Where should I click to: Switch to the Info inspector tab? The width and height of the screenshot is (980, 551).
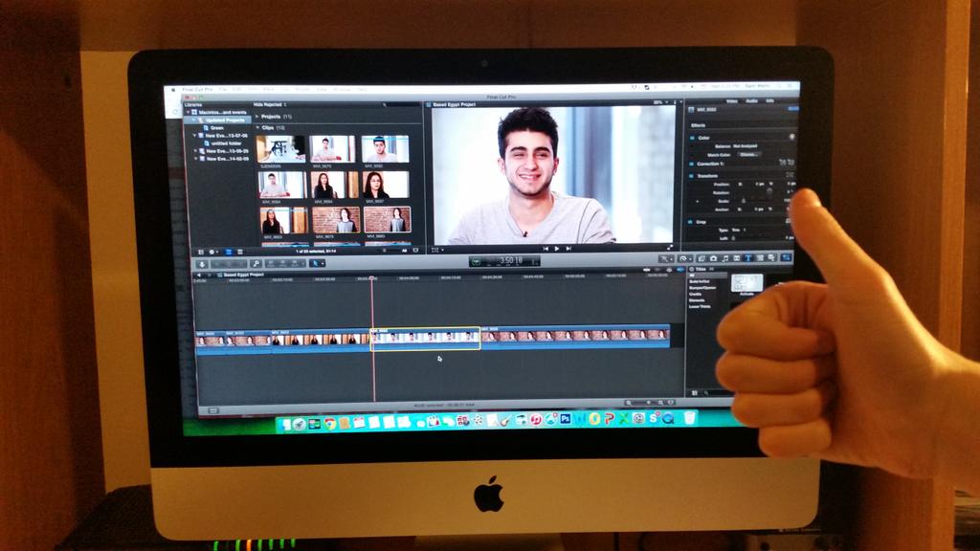click(770, 99)
